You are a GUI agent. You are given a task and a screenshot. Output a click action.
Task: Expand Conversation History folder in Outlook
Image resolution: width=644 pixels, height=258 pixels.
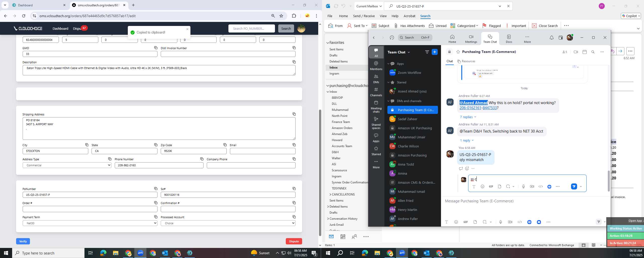pyautogui.click(x=328, y=218)
